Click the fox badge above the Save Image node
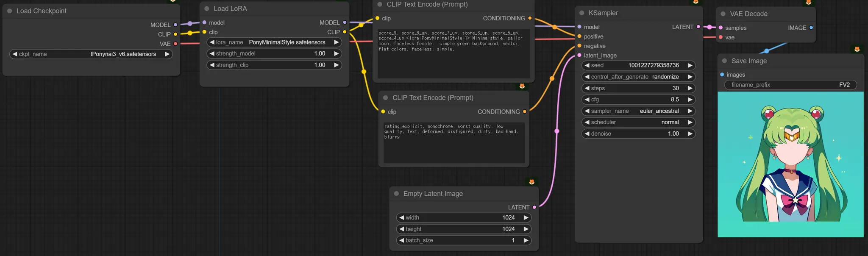Viewport: 868px width, 256px height. tap(857, 49)
